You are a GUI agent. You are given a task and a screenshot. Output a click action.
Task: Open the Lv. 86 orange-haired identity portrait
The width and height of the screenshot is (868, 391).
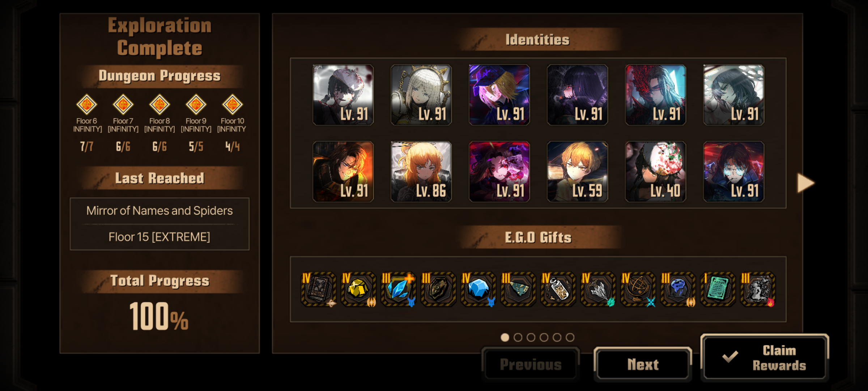tap(421, 172)
